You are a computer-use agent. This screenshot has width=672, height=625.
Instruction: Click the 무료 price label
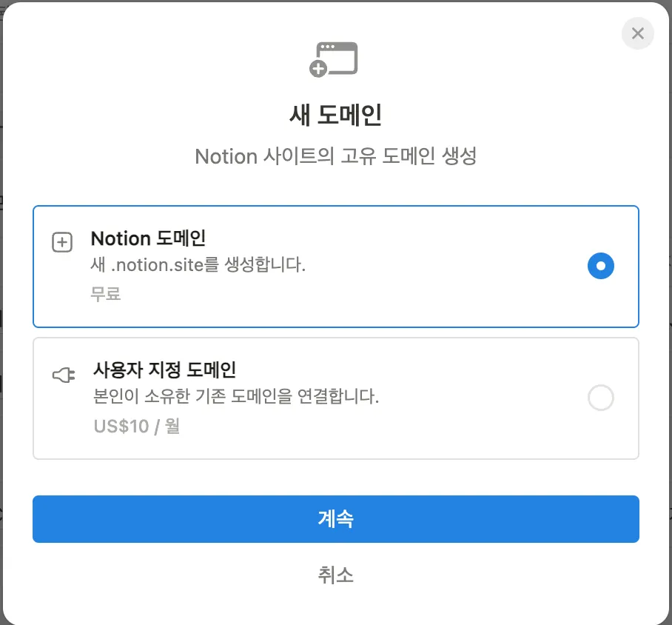(x=106, y=293)
